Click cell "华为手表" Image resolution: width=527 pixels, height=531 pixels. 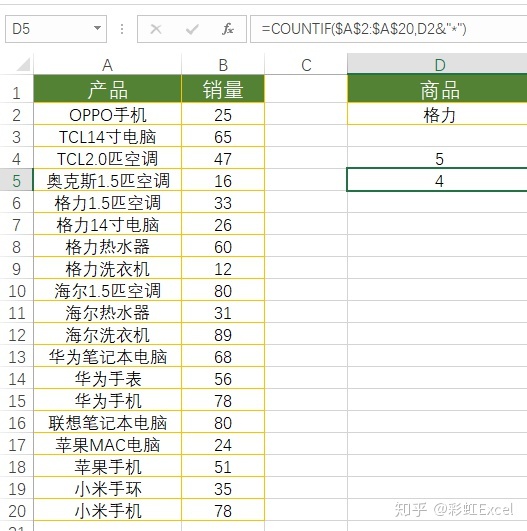107,379
